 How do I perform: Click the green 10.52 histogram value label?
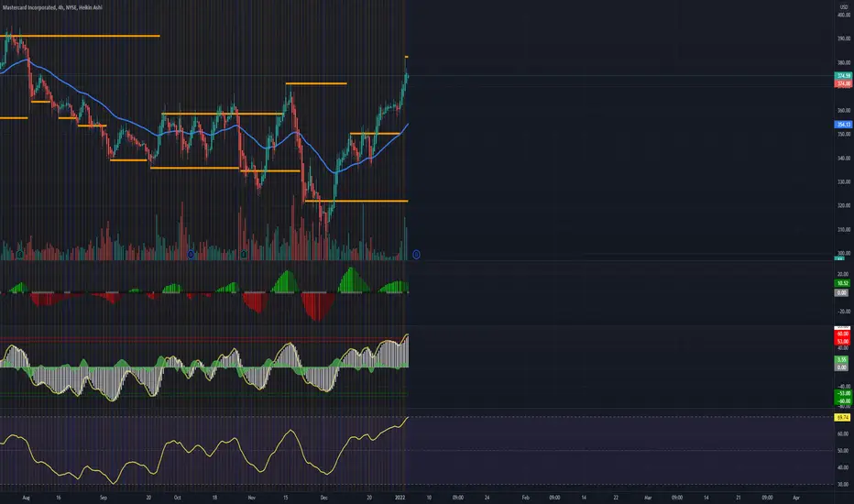point(842,283)
